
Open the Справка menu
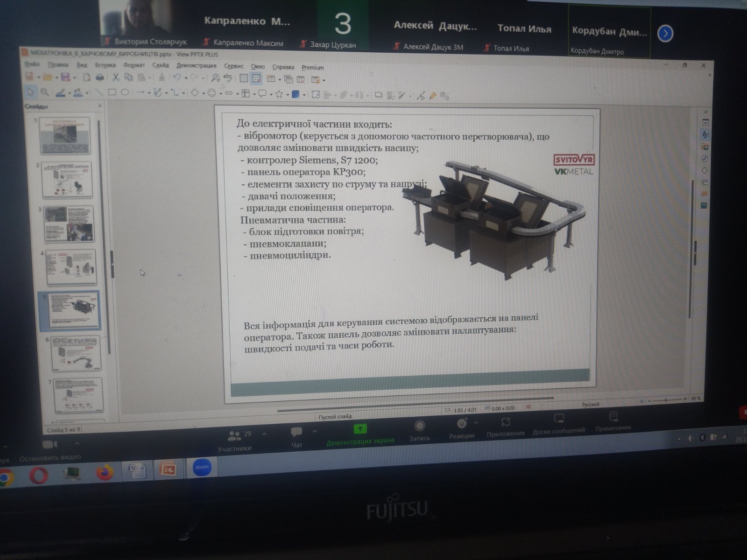click(283, 67)
